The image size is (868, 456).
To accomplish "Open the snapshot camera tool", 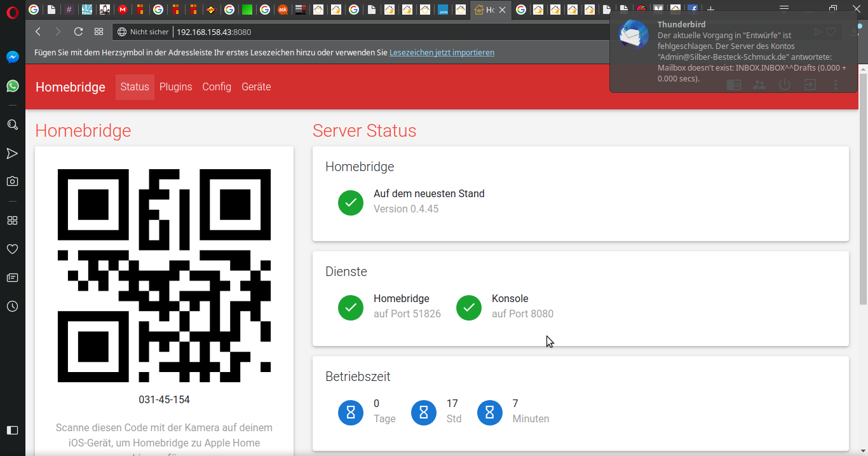I will coord(12,181).
